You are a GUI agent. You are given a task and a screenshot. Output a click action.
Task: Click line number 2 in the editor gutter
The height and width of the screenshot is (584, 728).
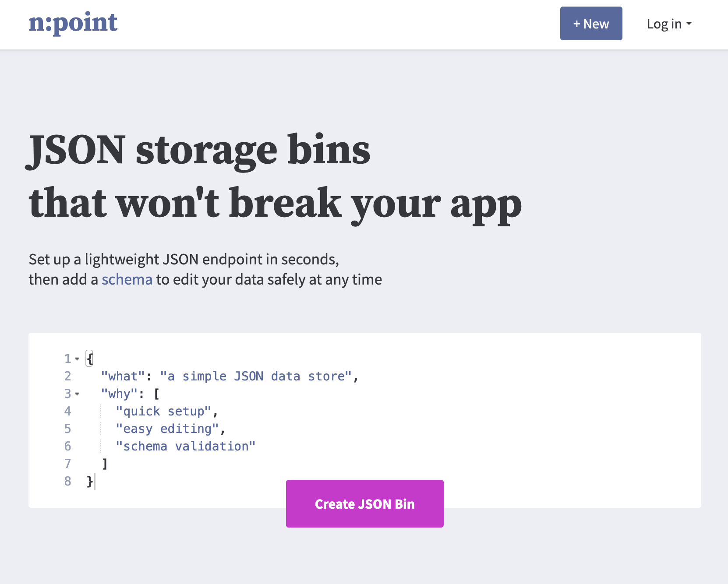coord(67,376)
